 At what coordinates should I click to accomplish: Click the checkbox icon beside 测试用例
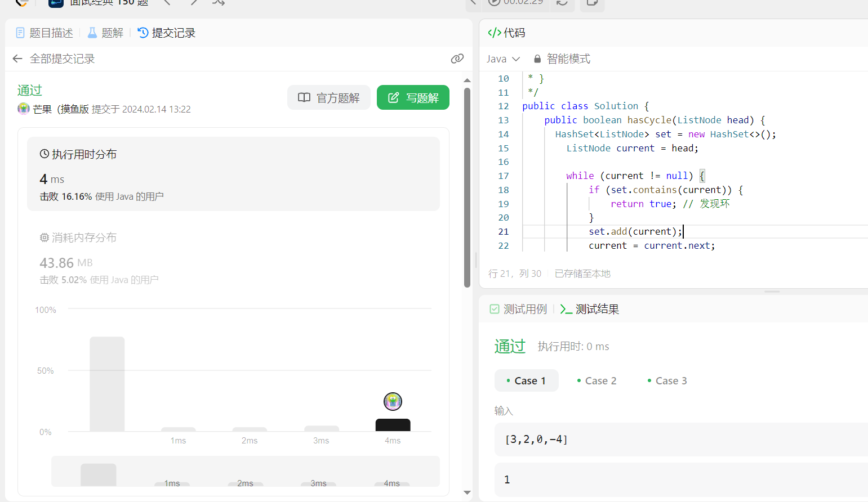[x=495, y=309]
